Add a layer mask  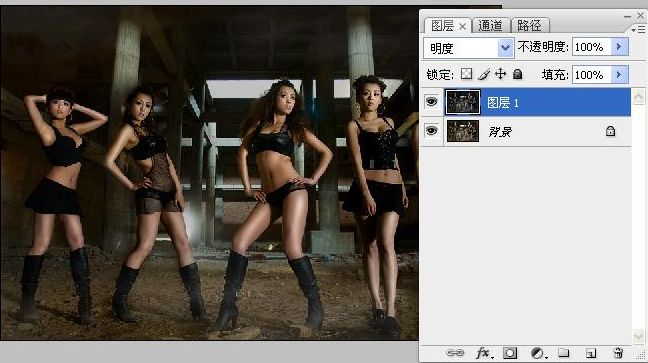pos(510,353)
